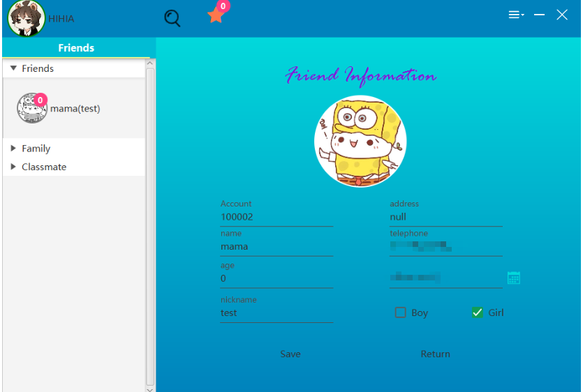Edit the age field
The width and height of the screenshot is (583, 392).
click(276, 278)
